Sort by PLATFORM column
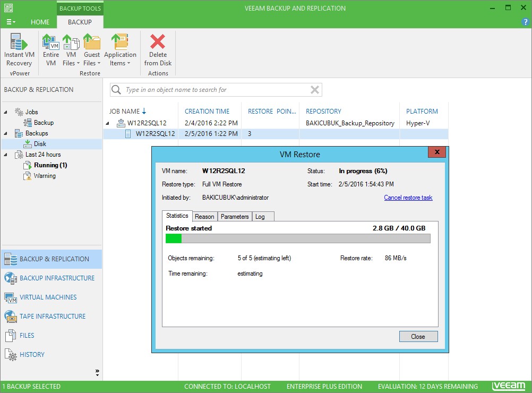Screen dimensions: 532x393 click(422, 112)
